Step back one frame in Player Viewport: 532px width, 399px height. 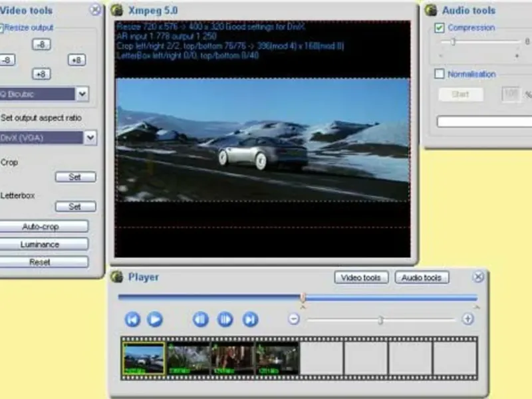point(201,319)
